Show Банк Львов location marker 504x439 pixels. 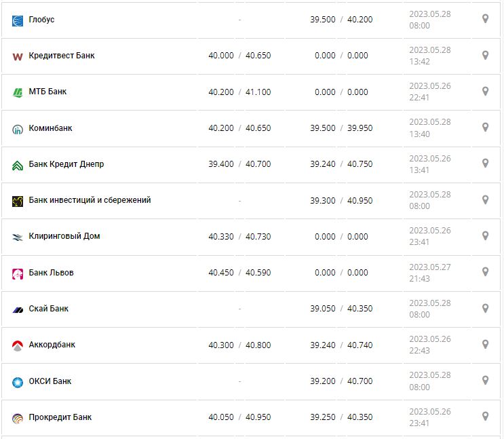485,271
